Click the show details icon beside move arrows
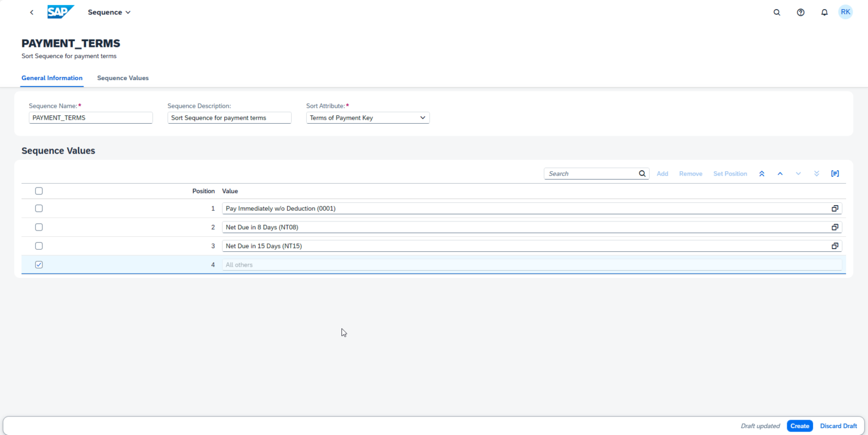The width and height of the screenshot is (868, 435). pos(835,173)
